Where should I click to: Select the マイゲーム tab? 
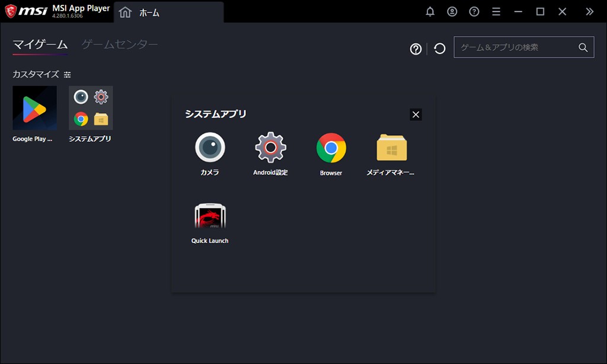(x=40, y=44)
